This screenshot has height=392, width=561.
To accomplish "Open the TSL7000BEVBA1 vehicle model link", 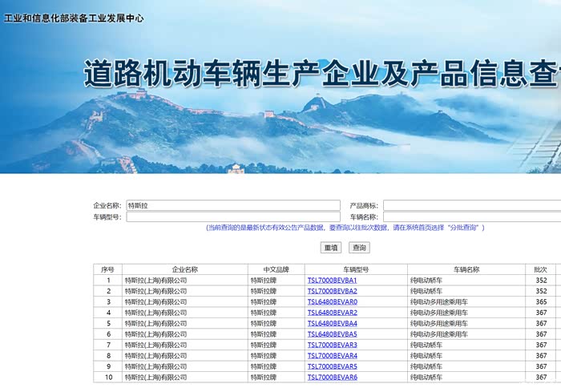I will pos(332,281).
